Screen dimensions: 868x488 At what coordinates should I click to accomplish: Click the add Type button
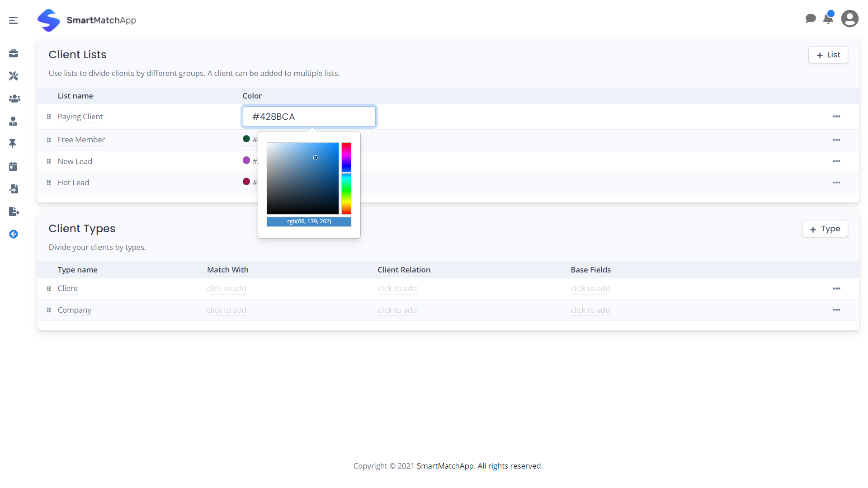coord(825,229)
